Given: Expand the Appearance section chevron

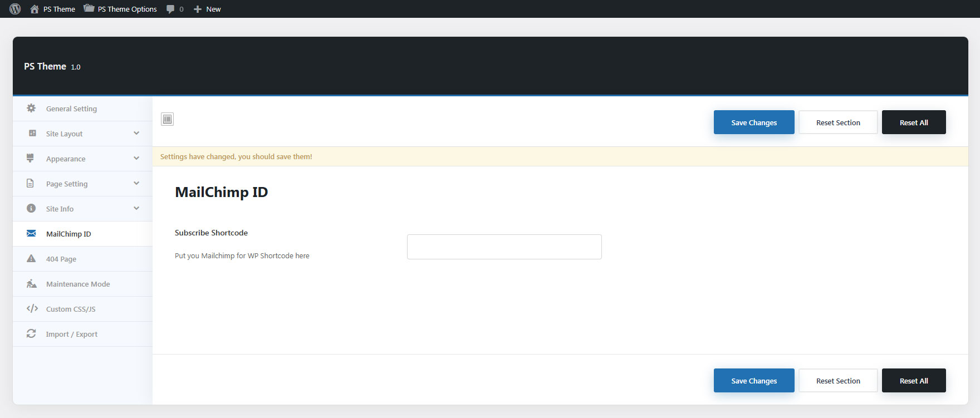Looking at the screenshot, I should coord(136,159).
